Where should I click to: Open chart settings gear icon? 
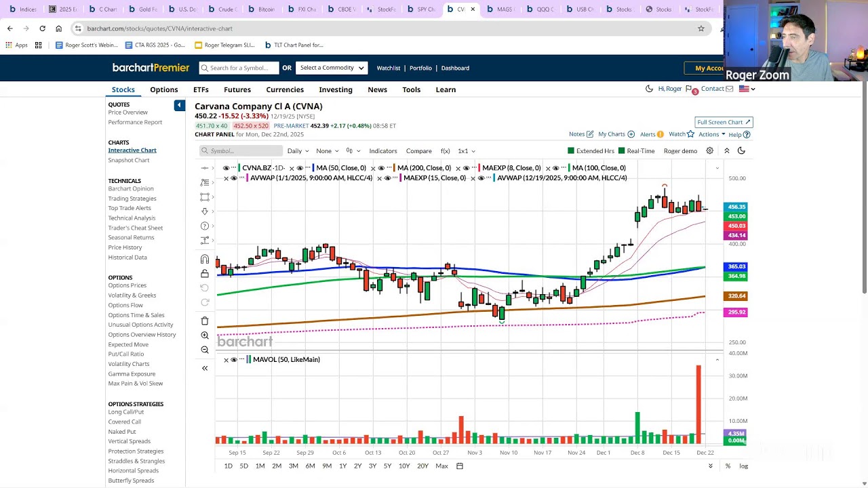click(x=709, y=150)
